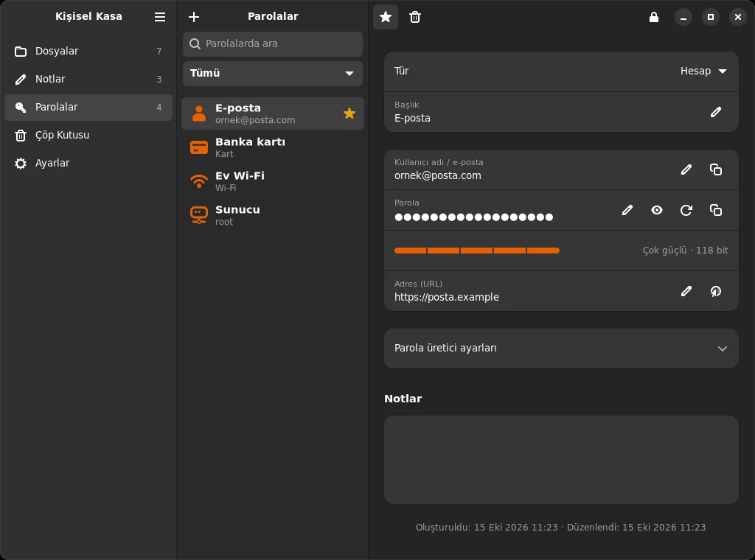Click the Parolalar column heading
The height and width of the screenshot is (560, 755).
pos(273,16)
